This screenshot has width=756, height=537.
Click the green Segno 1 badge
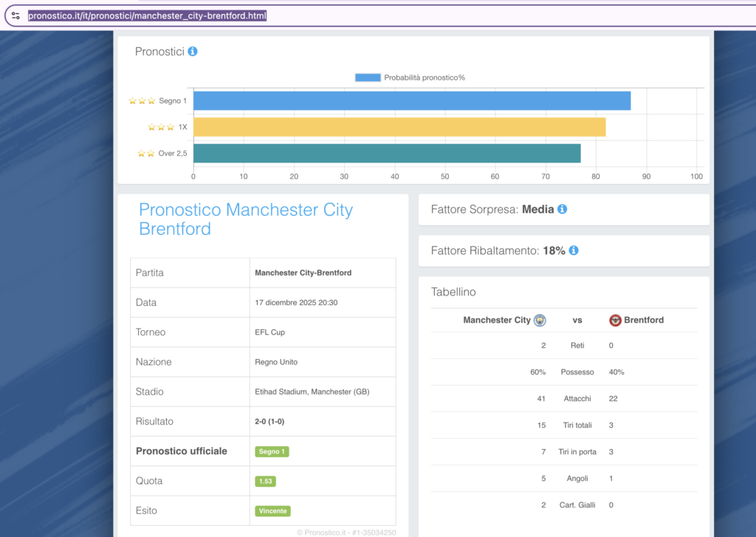tap(272, 451)
